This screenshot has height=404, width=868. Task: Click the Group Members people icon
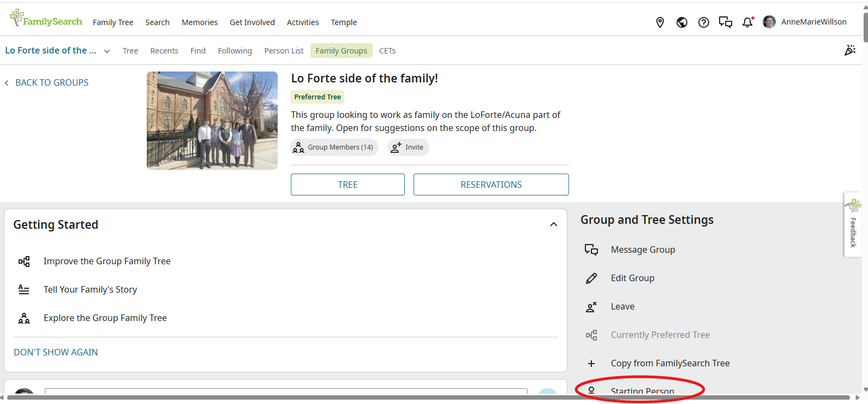(x=298, y=147)
